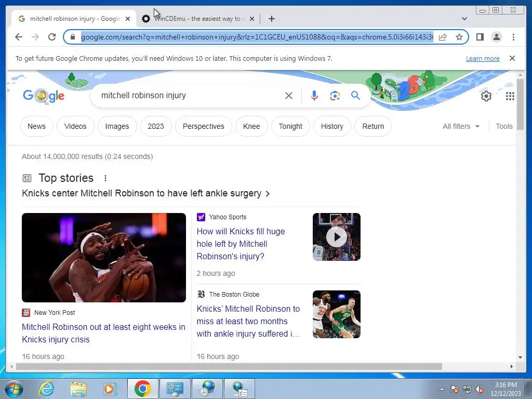532x399 pixels.
Task: Launch Internet Explorer from taskbar
Action: pos(46,389)
